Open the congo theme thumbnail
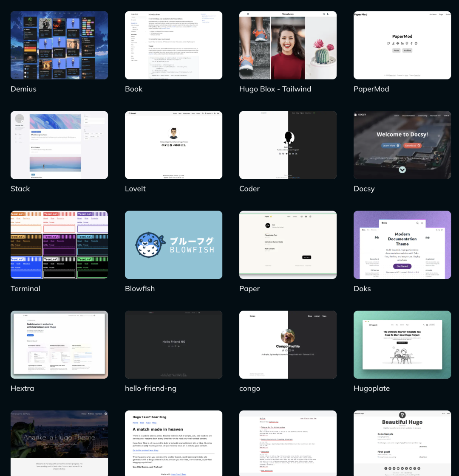This screenshot has width=459, height=476. click(x=288, y=344)
